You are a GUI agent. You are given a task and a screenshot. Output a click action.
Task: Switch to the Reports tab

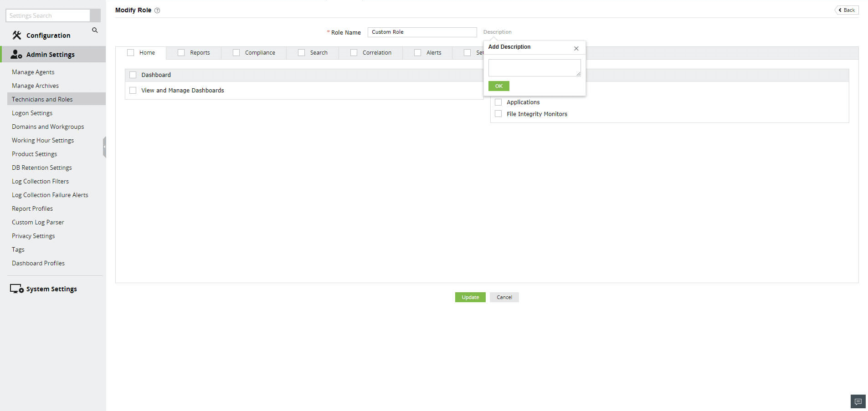tap(200, 53)
